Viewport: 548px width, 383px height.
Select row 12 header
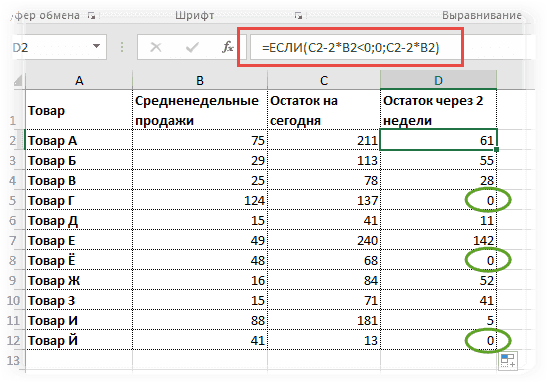pyautogui.click(x=14, y=340)
